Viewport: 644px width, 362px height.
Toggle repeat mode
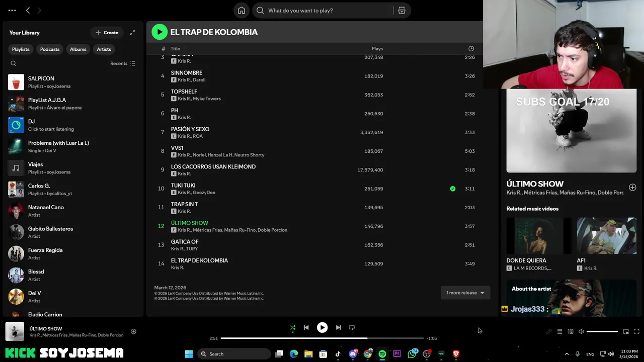(x=352, y=328)
